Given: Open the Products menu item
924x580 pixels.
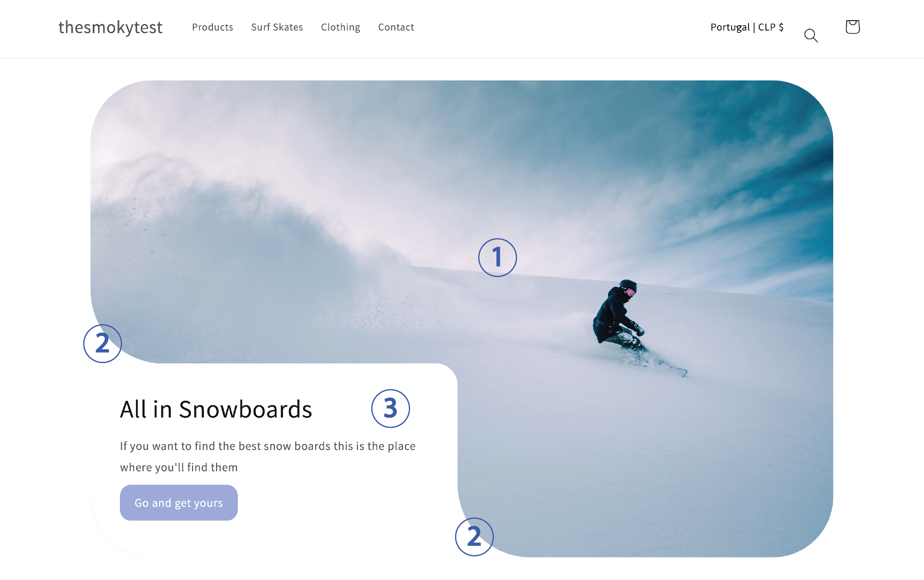Looking at the screenshot, I should [212, 27].
